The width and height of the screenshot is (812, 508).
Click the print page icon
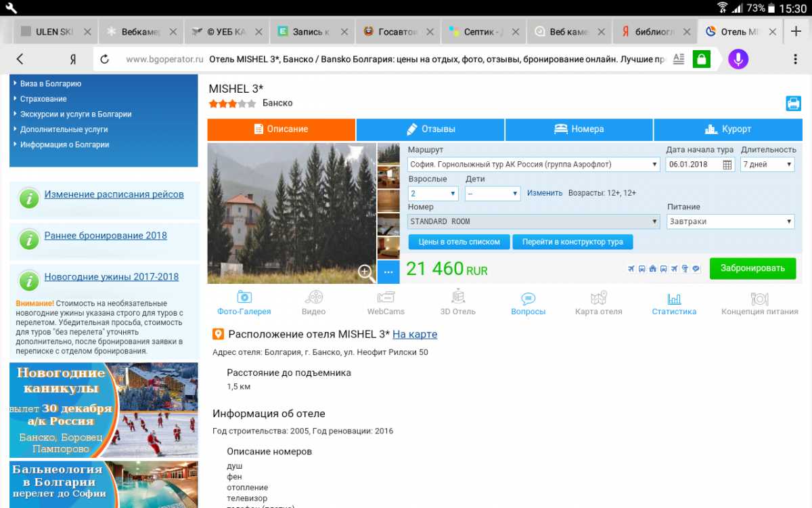click(793, 104)
